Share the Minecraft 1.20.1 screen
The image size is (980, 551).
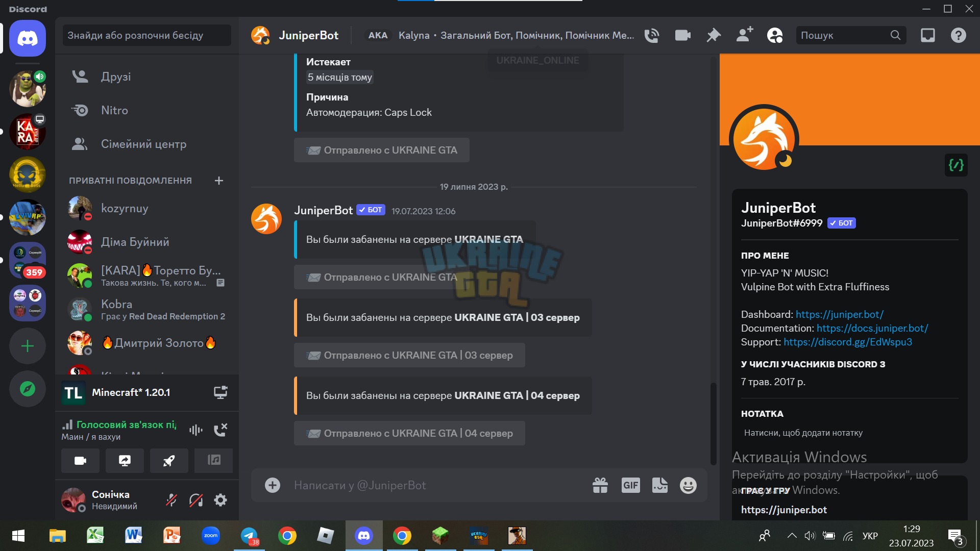[x=220, y=392]
